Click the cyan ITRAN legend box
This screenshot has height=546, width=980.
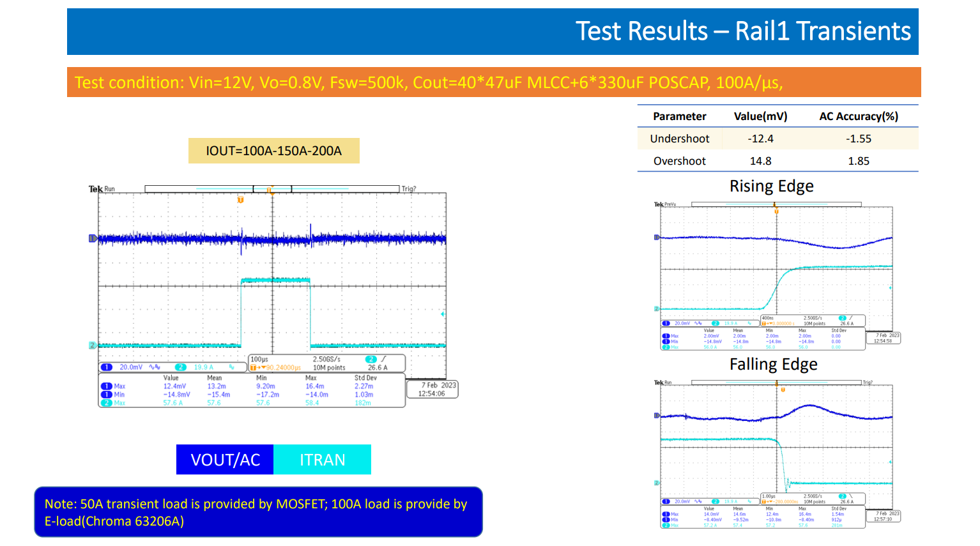[x=322, y=460]
